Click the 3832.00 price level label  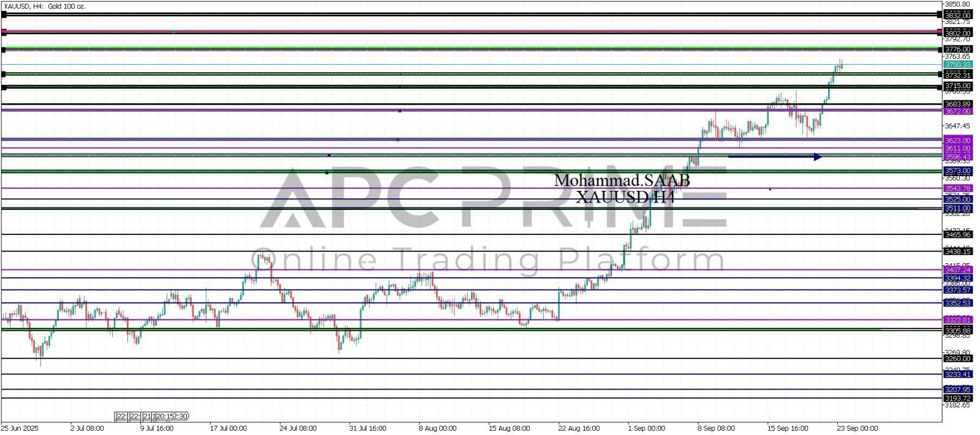click(x=957, y=15)
